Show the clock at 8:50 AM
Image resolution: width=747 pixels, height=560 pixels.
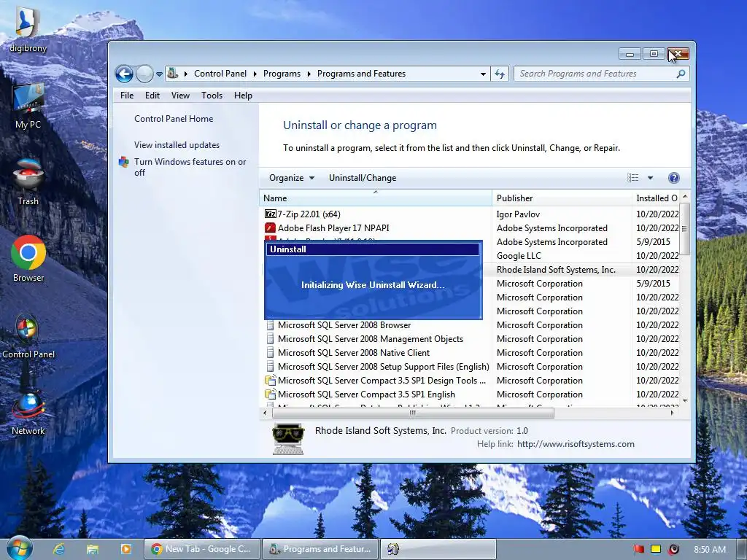[x=710, y=549]
